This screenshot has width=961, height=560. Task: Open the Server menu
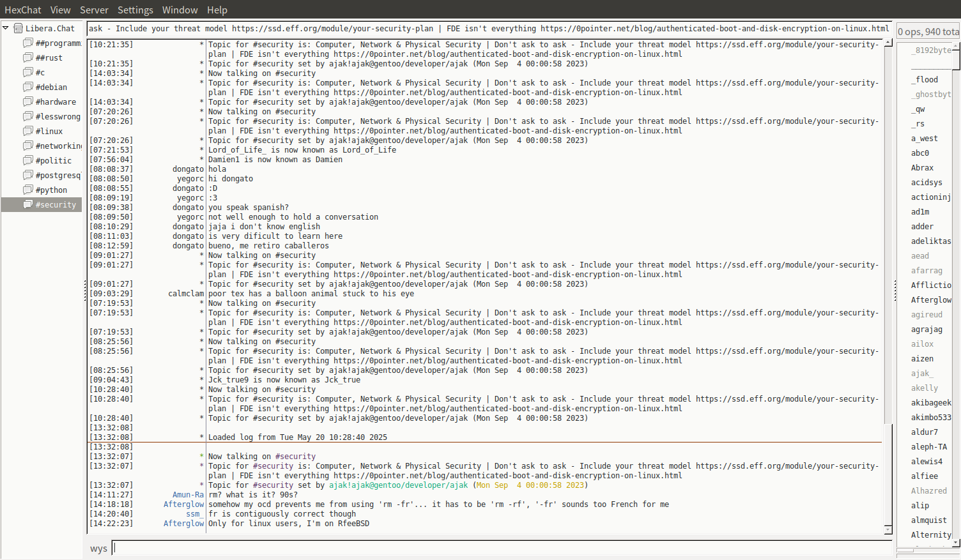click(x=94, y=10)
